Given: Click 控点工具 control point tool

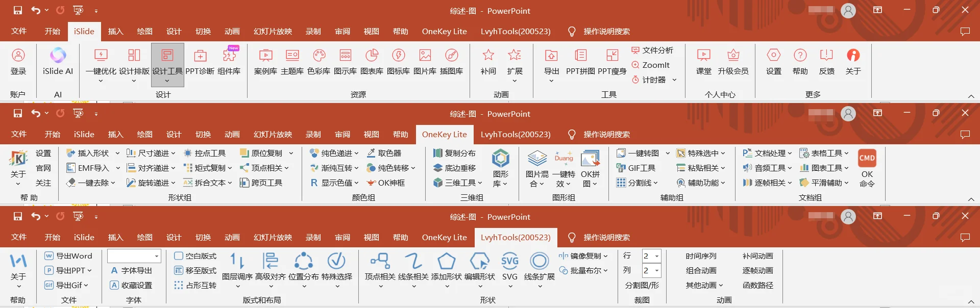Looking at the screenshot, I should pyautogui.click(x=204, y=153).
